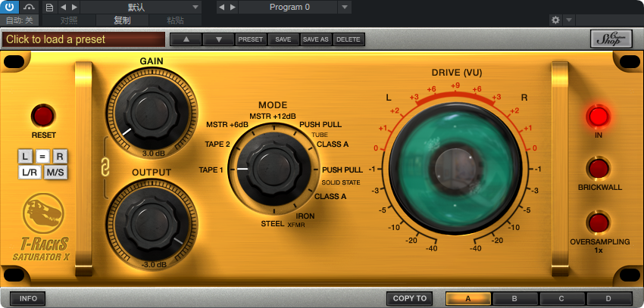Screen dimensions: 644x308
Task: Switch to L/R processing mode
Action: tap(30, 173)
